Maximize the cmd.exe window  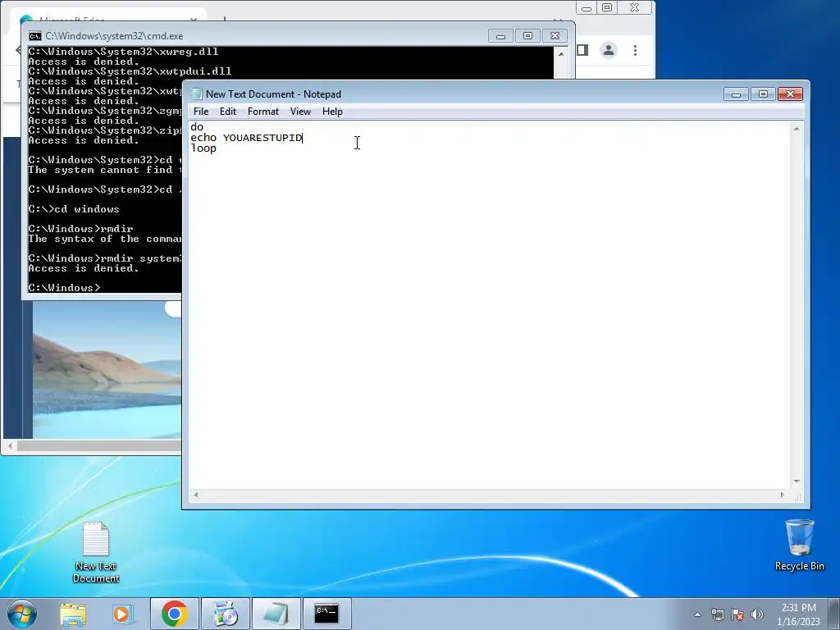point(527,36)
